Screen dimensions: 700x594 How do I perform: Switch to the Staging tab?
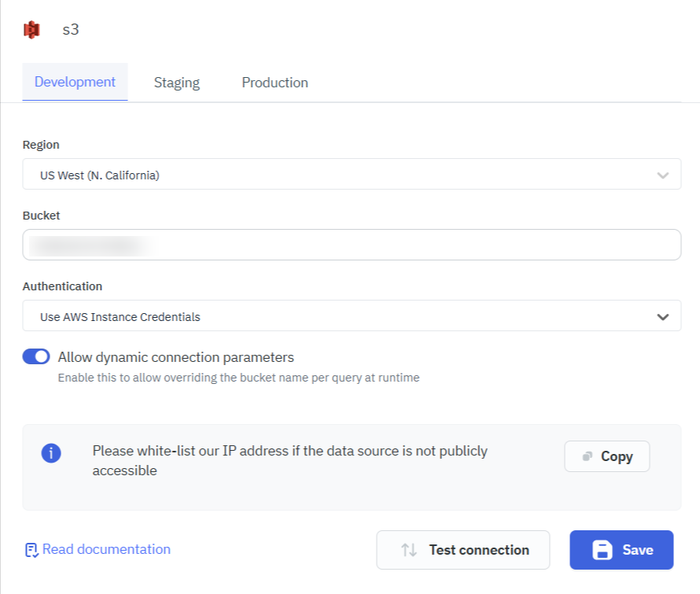[177, 83]
